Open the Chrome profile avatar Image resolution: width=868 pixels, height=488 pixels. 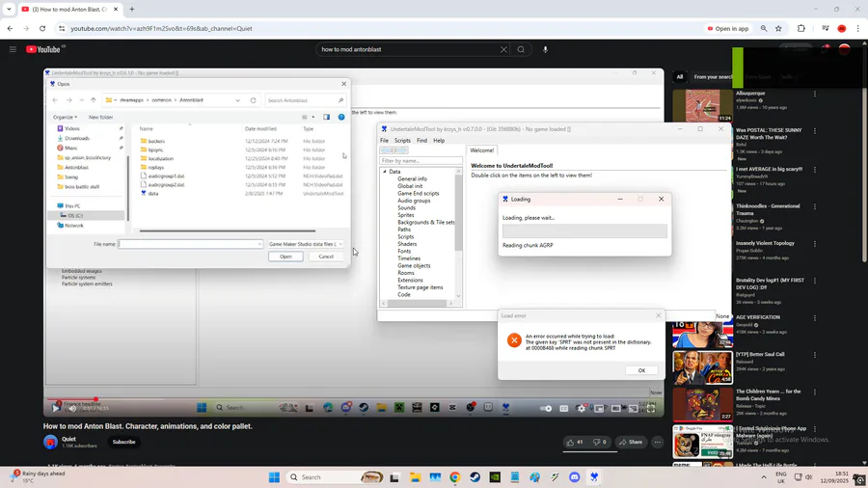[x=842, y=28]
